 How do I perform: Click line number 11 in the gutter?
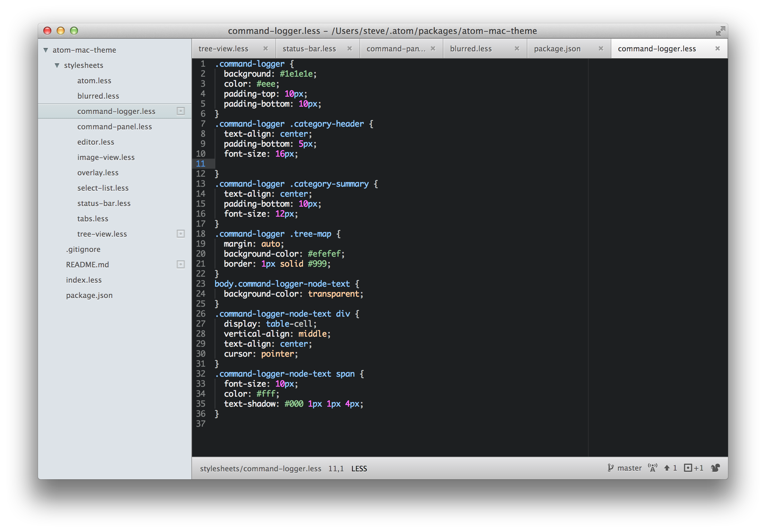coord(200,164)
